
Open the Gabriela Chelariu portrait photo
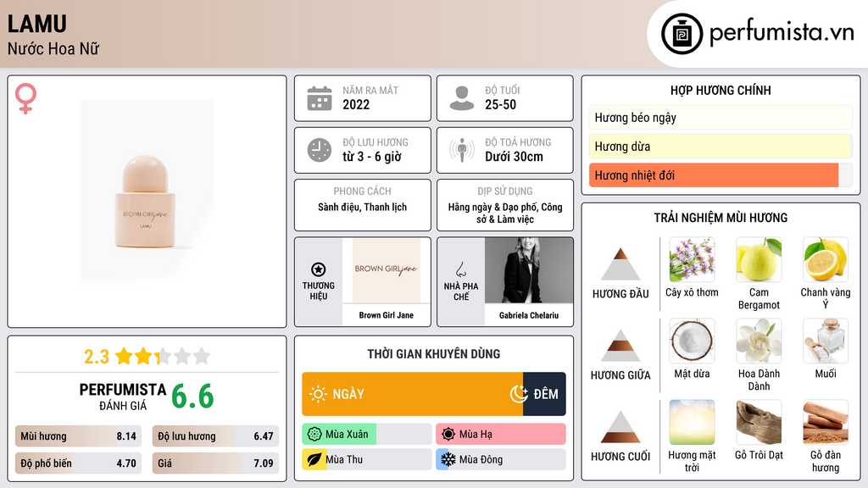(529, 270)
